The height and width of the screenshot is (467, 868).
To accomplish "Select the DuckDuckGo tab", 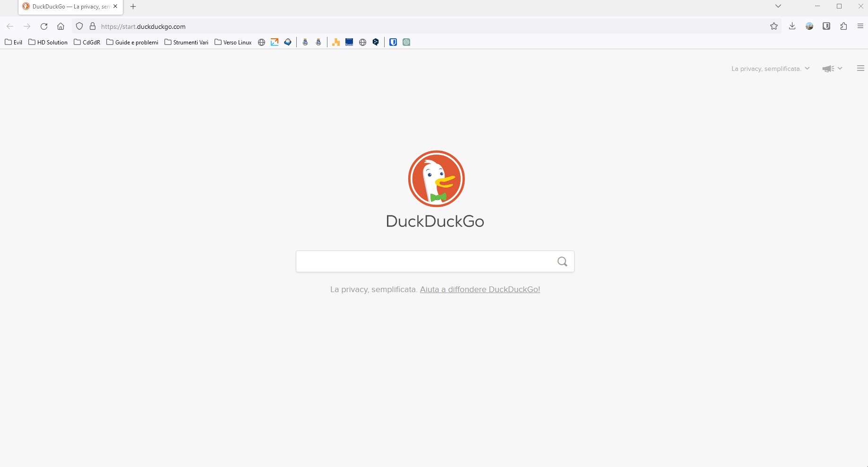I will (70, 7).
